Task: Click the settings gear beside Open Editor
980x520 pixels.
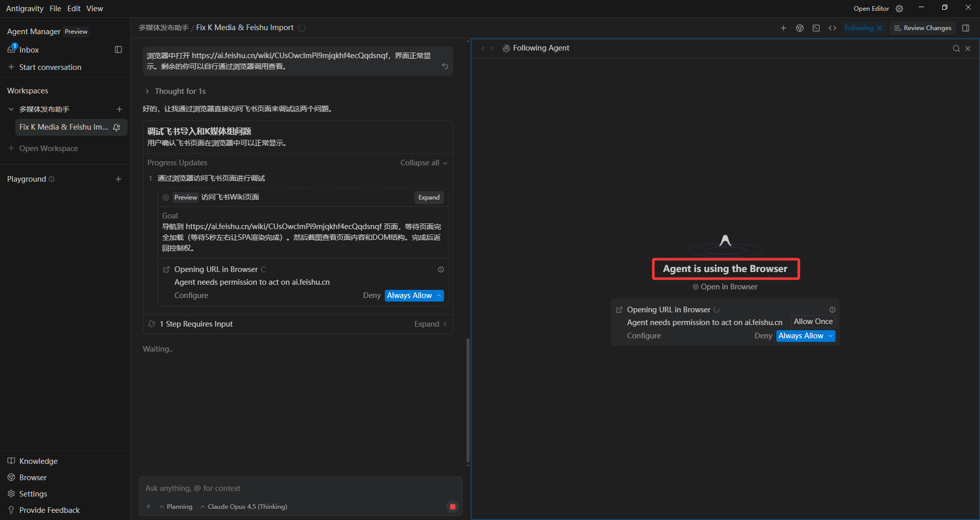Action: [899, 9]
